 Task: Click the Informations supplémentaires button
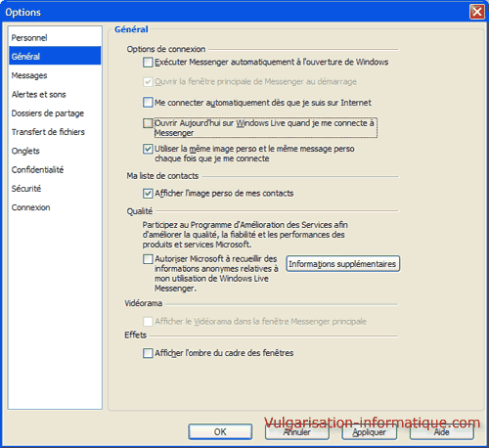point(343,264)
